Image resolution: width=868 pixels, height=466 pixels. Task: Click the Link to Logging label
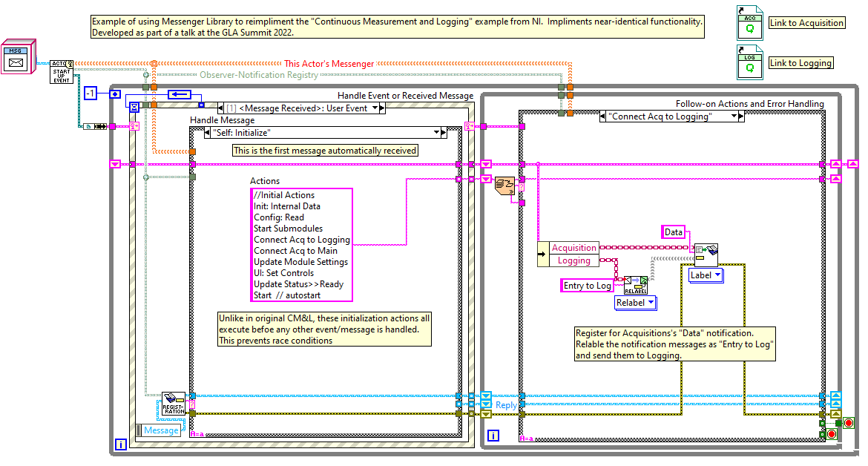click(801, 63)
